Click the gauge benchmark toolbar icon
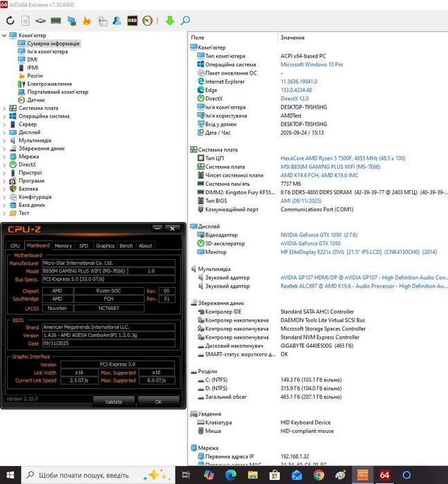Screen dimensions: 448x484 click(147, 21)
